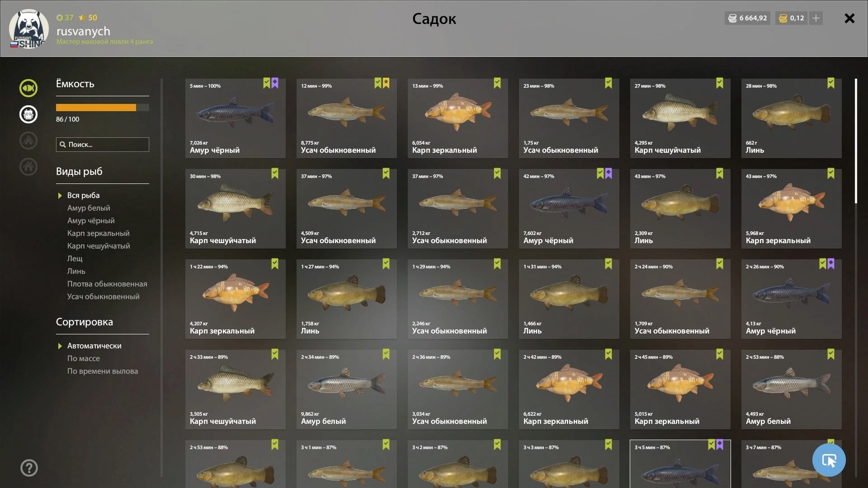Click the player avatar bear logo

[x=28, y=28]
